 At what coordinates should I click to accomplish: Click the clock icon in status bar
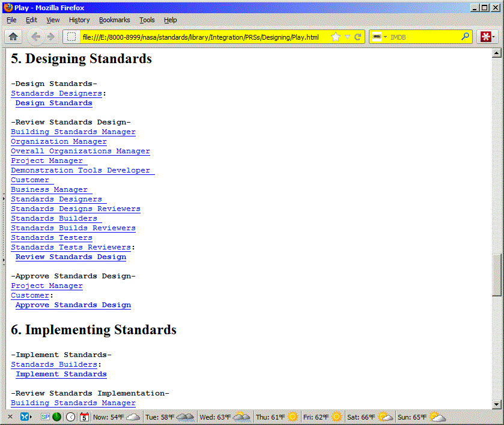click(x=71, y=417)
